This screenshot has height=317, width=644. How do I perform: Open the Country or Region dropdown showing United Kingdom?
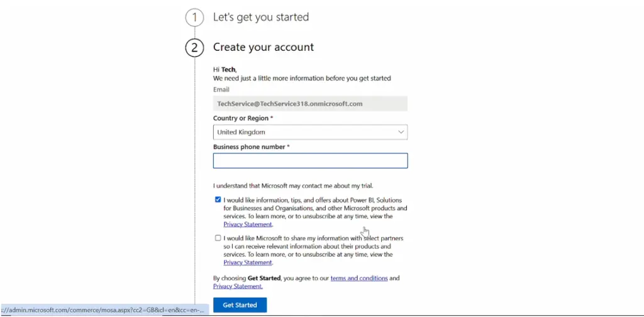pyautogui.click(x=310, y=132)
